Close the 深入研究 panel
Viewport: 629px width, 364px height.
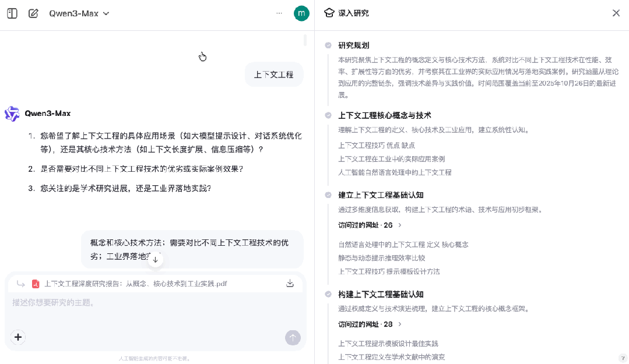(616, 13)
